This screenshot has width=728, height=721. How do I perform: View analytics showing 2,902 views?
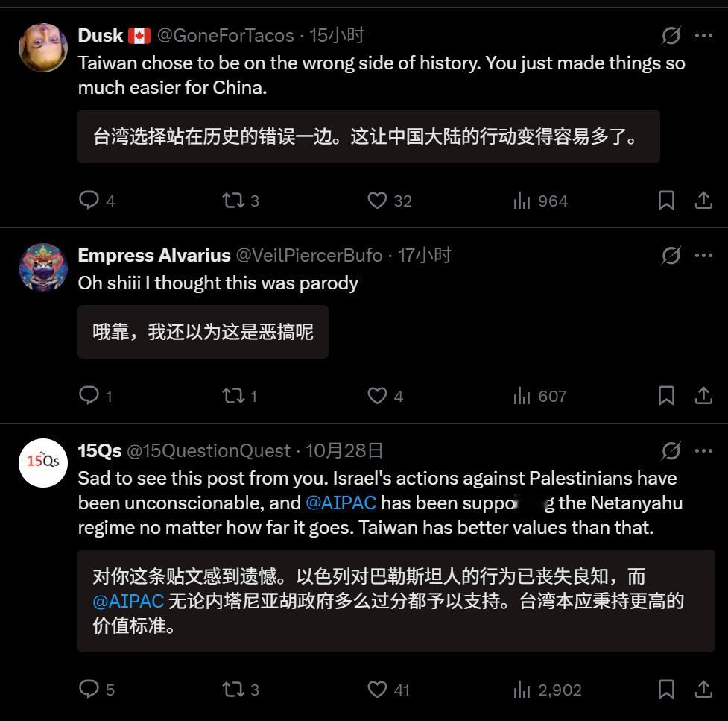pos(548,690)
